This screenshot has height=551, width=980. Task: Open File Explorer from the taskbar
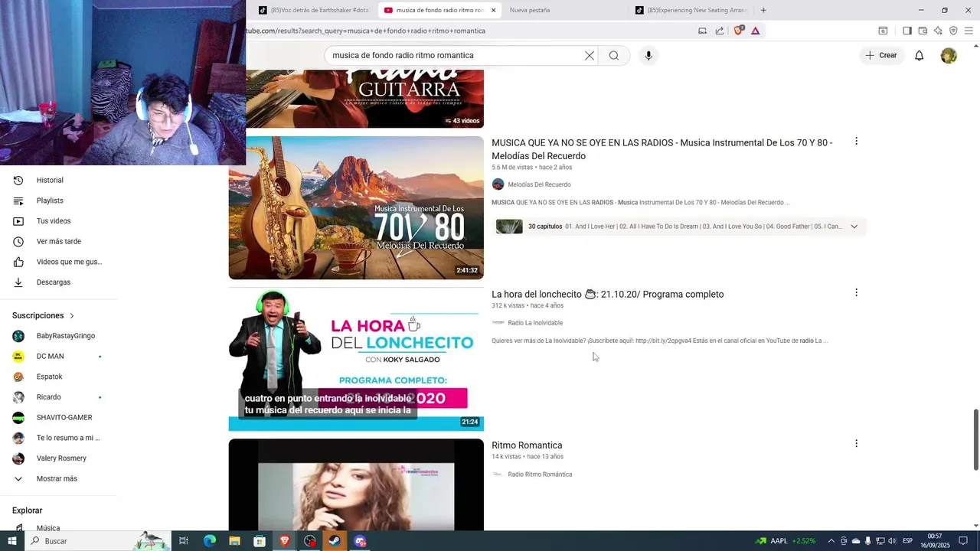234,541
